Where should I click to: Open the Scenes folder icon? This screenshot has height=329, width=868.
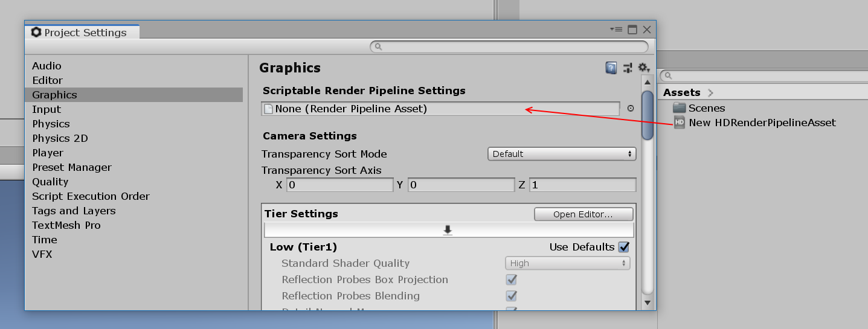(680, 108)
